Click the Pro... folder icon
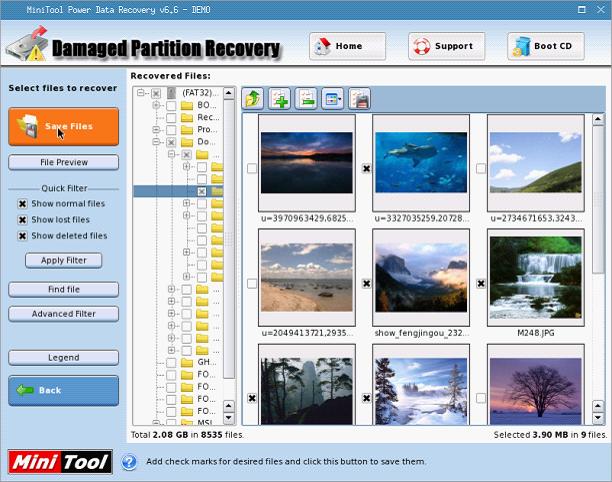The height and width of the screenshot is (482, 612). 187,130
